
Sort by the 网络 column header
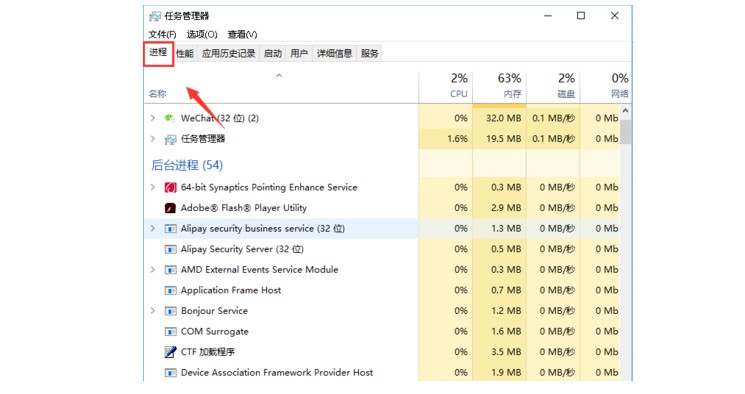click(x=606, y=86)
